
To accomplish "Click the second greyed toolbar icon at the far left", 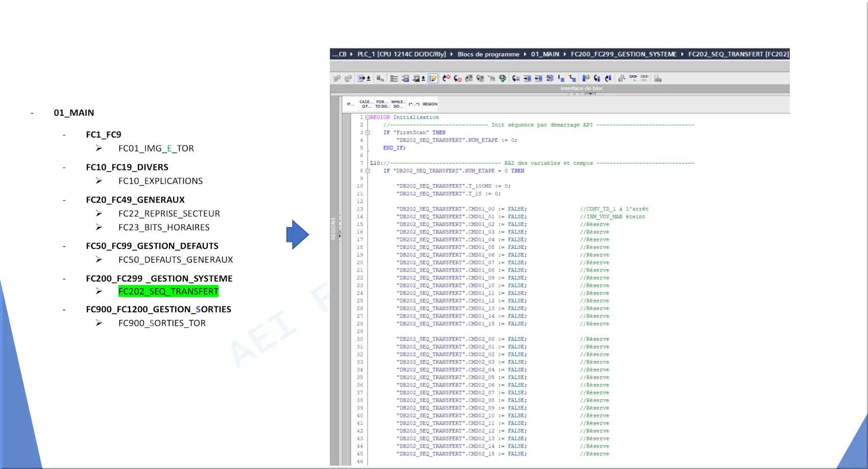I will [348, 78].
